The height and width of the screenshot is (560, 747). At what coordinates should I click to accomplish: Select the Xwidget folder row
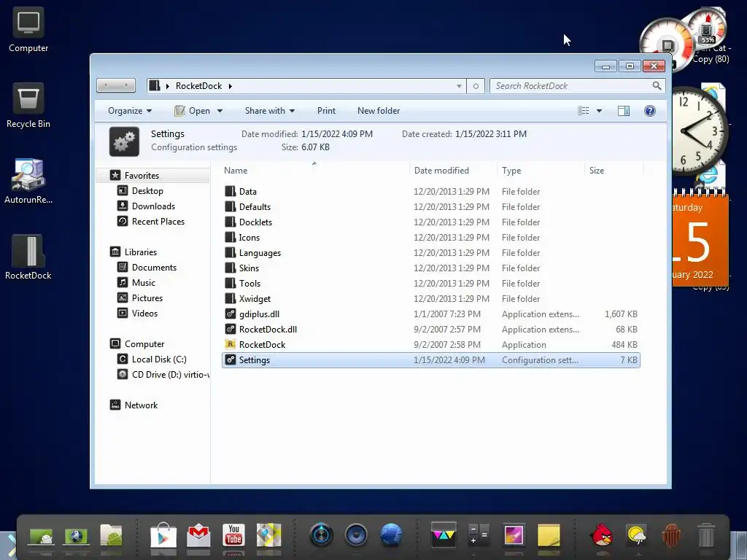[430, 298]
